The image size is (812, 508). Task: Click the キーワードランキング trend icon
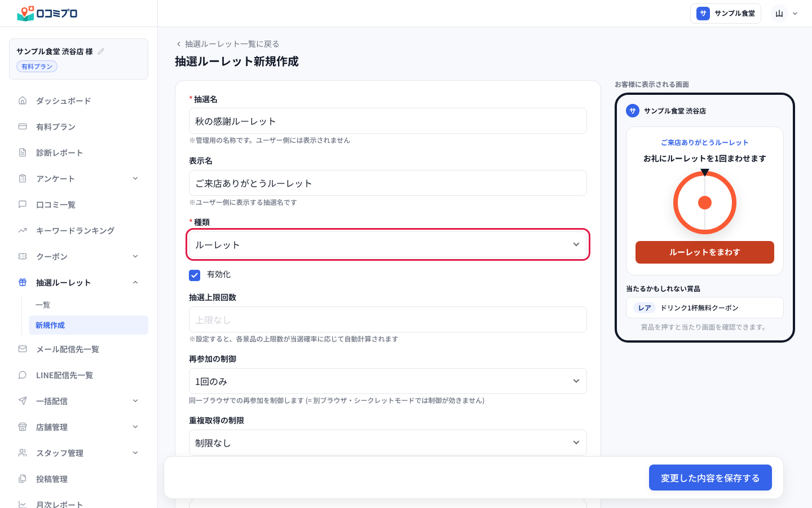23,230
